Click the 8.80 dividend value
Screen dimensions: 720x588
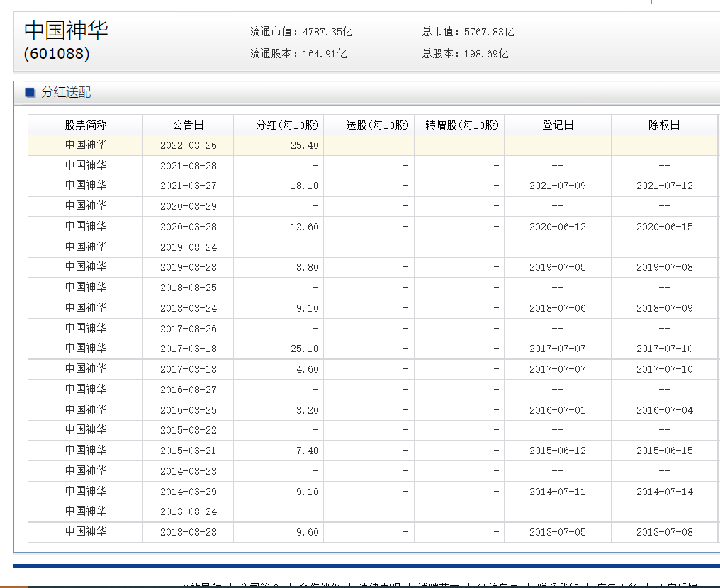coord(307,267)
